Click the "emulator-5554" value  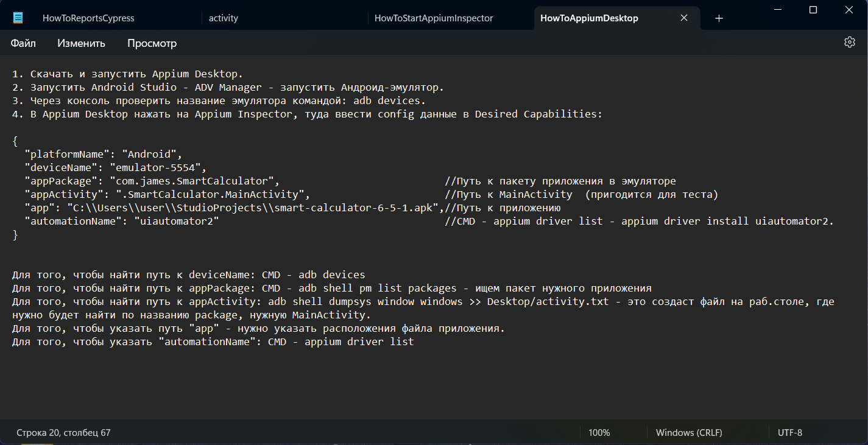coord(155,167)
